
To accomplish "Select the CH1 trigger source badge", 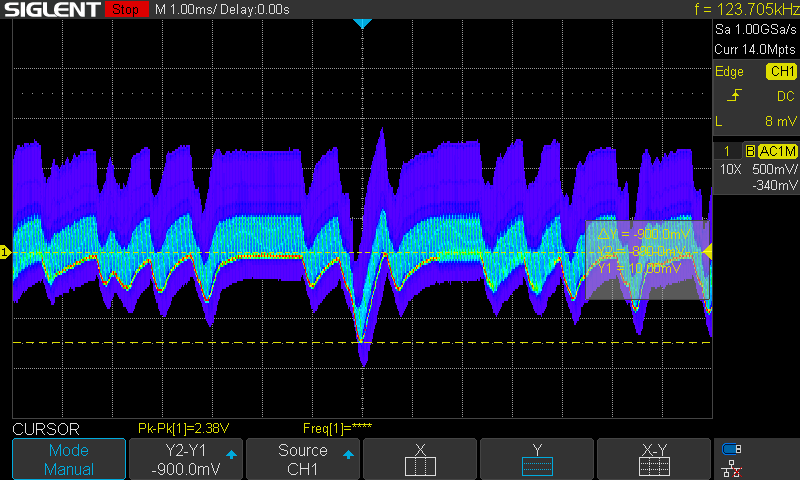I will click(x=781, y=71).
